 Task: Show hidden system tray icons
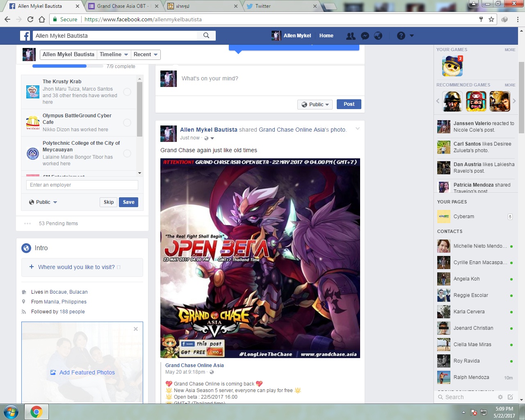pyautogui.click(x=463, y=412)
